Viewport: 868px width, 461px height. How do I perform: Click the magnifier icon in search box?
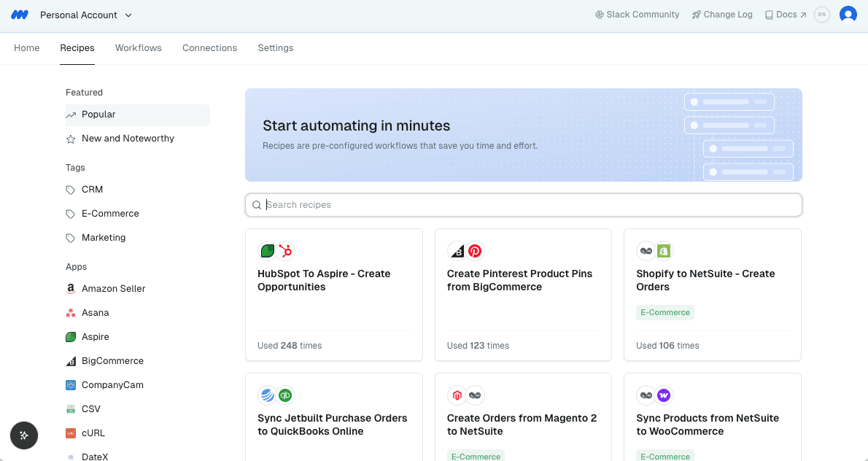pos(257,205)
